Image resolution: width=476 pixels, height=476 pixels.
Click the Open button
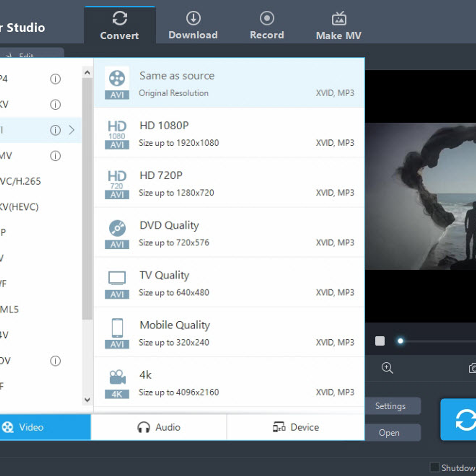(389, 433)
